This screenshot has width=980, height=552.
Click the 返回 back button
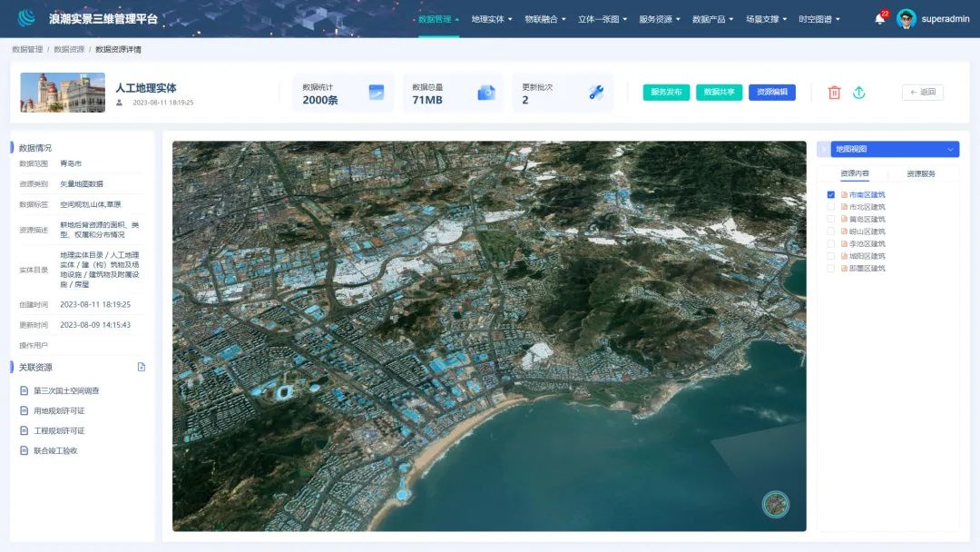tap(923, 92)
